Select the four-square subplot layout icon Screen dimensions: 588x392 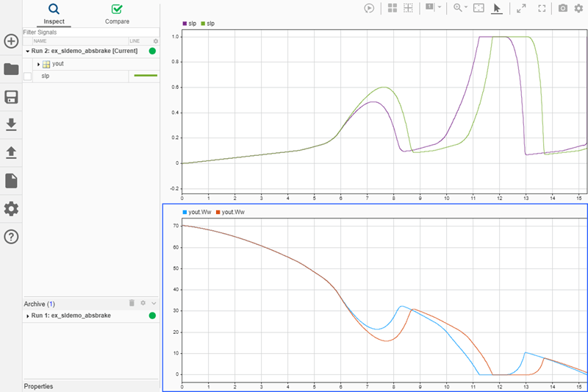pyautogui.click(x=392, y=8)
